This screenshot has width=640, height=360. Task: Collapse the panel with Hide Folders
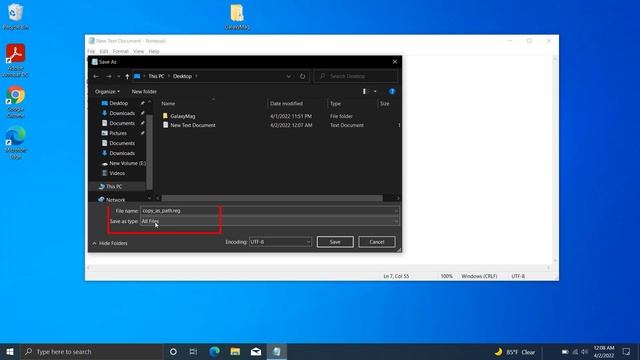click(x=110, y=243)
